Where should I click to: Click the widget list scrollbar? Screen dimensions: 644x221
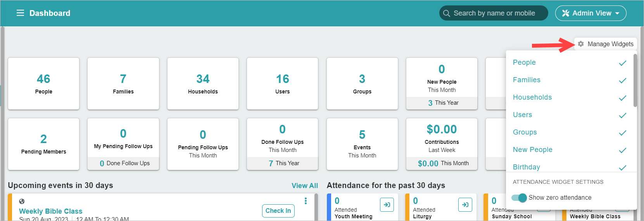click(x=635, y=80)
